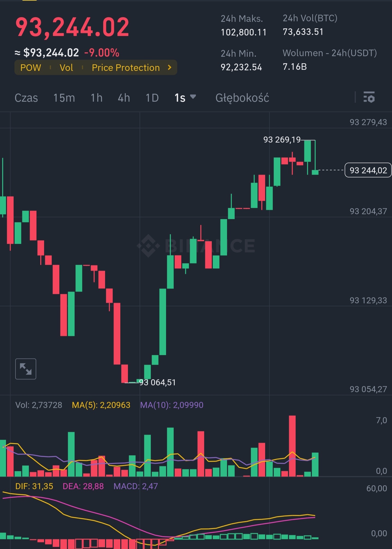Click the tallest red volume bar
Image resolution: width=392 pixels, height=549 pixels.
coord(292,446)
